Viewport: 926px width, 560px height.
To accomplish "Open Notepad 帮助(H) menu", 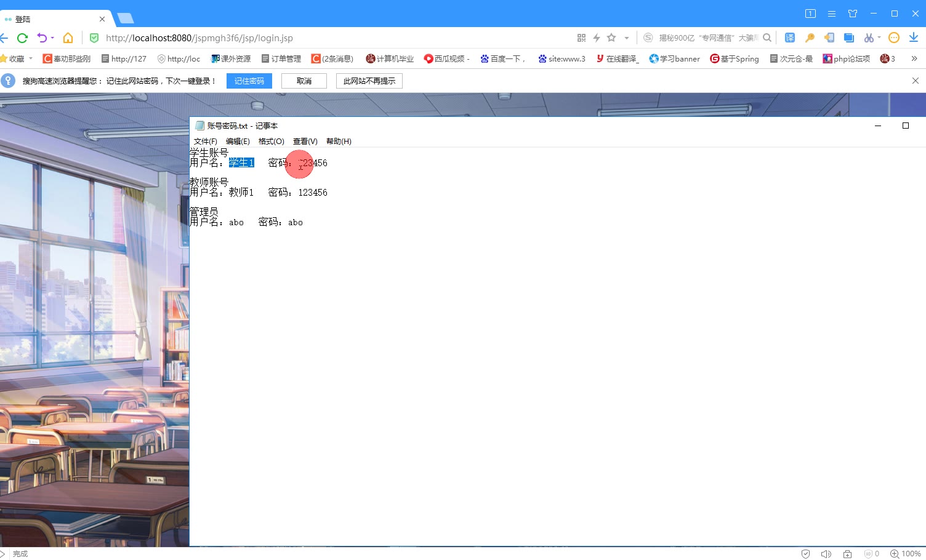I will [x=339, y=142].
